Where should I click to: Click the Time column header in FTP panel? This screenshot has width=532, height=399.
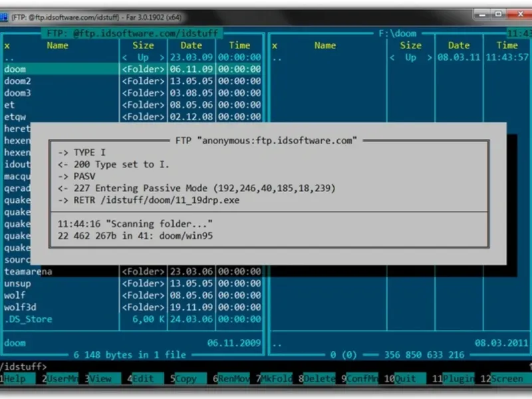pyautogui.click(x=239, y=45)
